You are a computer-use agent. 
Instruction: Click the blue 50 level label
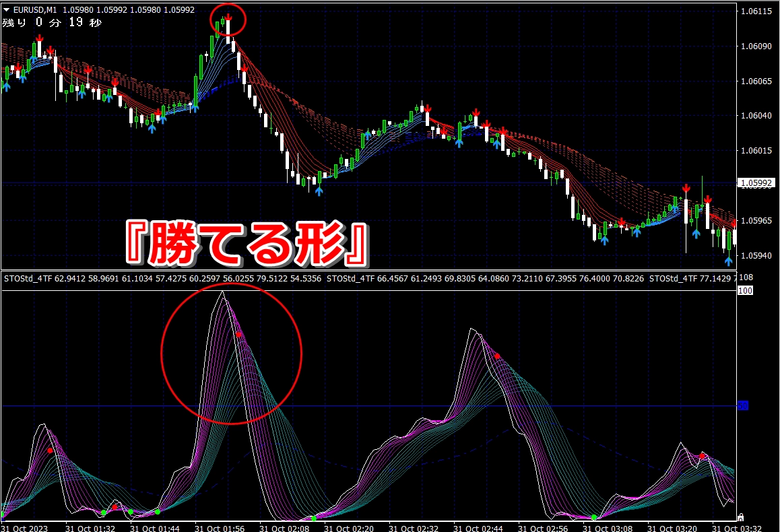743,405
